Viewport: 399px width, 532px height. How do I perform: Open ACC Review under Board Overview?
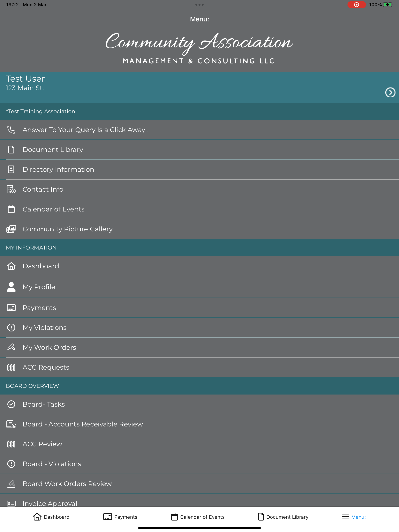[x=199, y=444]
